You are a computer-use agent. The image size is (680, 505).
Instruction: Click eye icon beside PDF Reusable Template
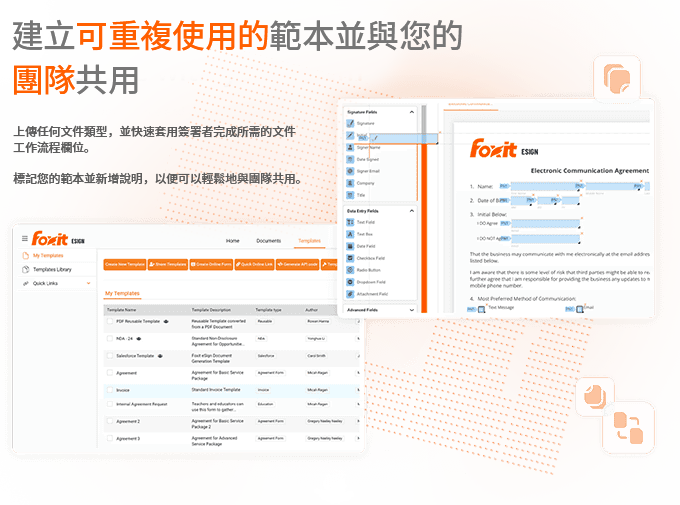(166, 321)
